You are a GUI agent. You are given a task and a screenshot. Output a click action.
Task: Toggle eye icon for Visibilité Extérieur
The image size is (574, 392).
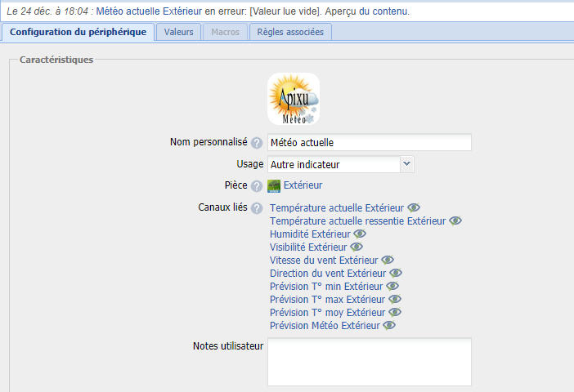pos(357,247)
